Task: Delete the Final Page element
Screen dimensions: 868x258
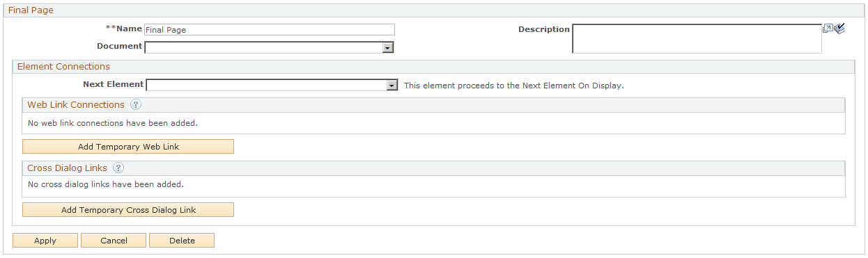Action: coord(182,241)
